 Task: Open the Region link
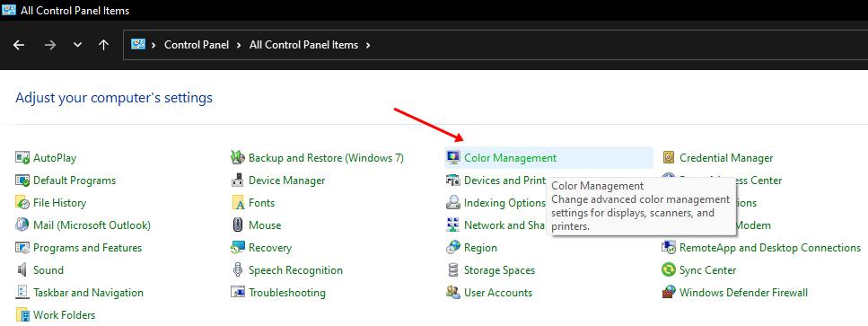pyautogui.click(x=480, y=247)
